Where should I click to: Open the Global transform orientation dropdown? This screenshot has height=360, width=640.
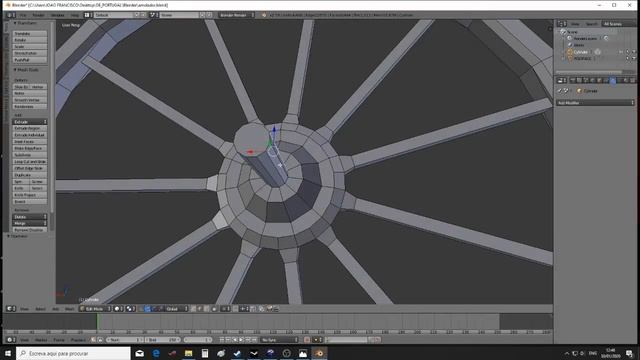tap(176, 309)
